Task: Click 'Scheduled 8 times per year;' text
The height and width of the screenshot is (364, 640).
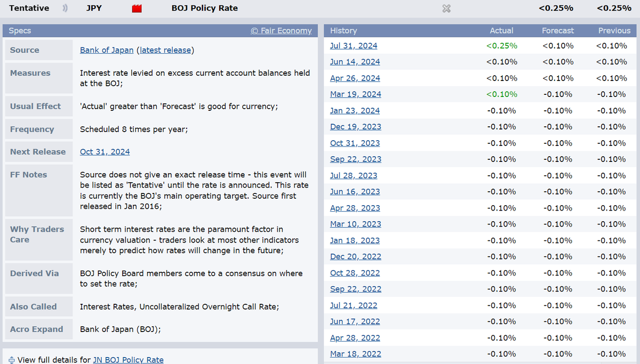Action: point(134,129)
